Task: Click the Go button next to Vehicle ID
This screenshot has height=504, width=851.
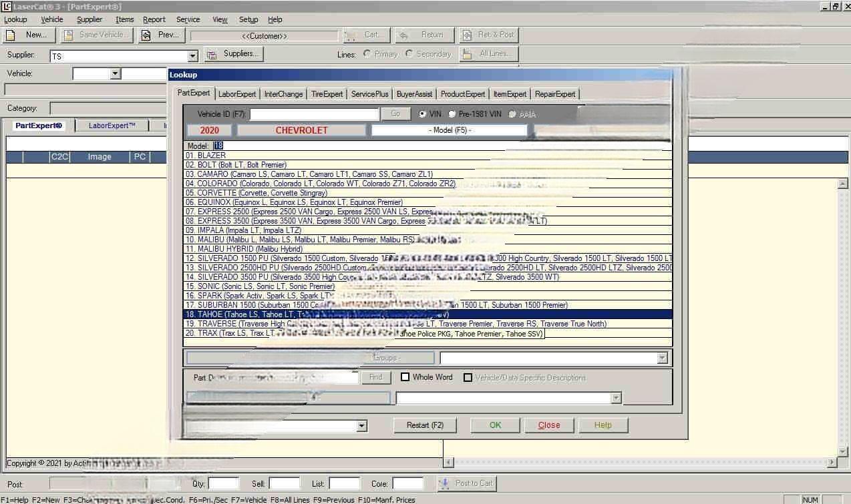Action: [395, 114]
